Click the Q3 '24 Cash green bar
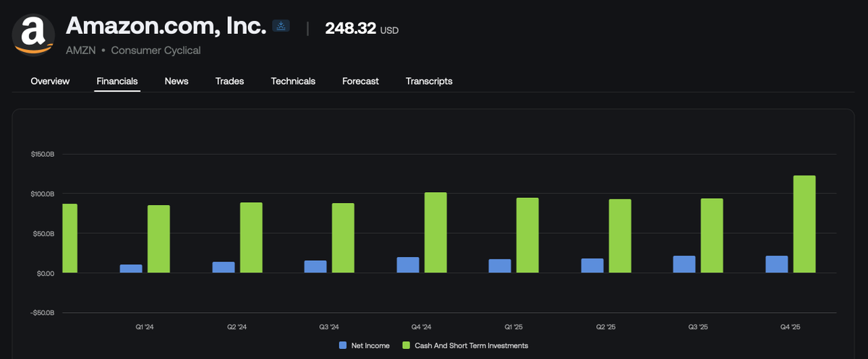This screenshot has width=868, height=359. pyautogui.click(x=343, y=238)
